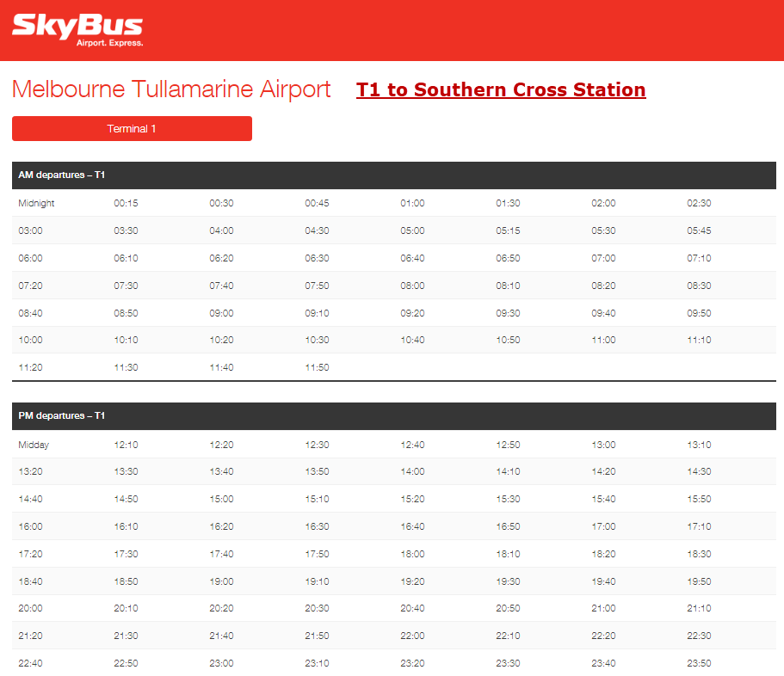The width and height of the screenshot is (784, 676).
Task: Select the 02:30 departure time
Action: pyautogui.click(x=699, y=203)
